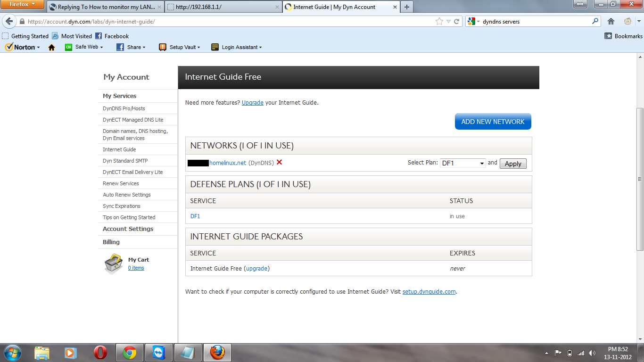The image size is (644, 362).
Task: Click the browser Back arrow button
Action: [x=9, y=21]
